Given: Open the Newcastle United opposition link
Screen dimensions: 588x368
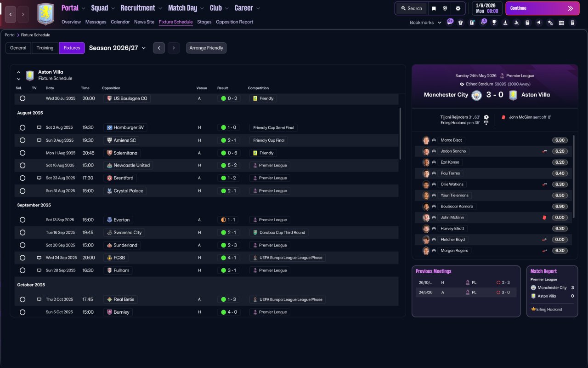Looking at the screenshot, I should [128, 165].
